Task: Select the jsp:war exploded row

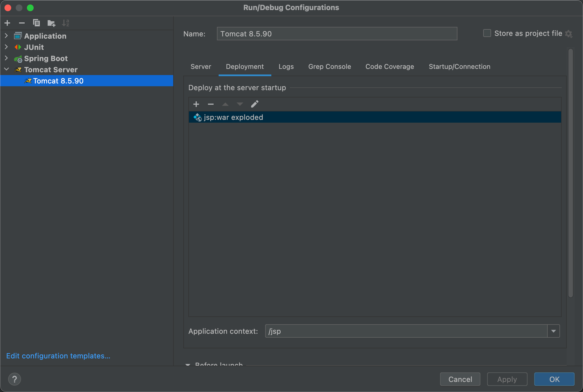Action: pyautogui.click(x=375, y=117)
